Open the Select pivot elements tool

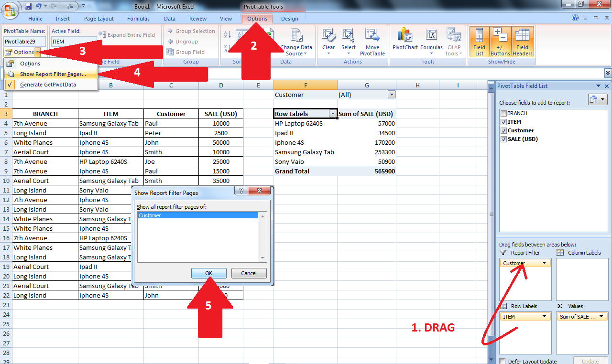tap(349, 41)
